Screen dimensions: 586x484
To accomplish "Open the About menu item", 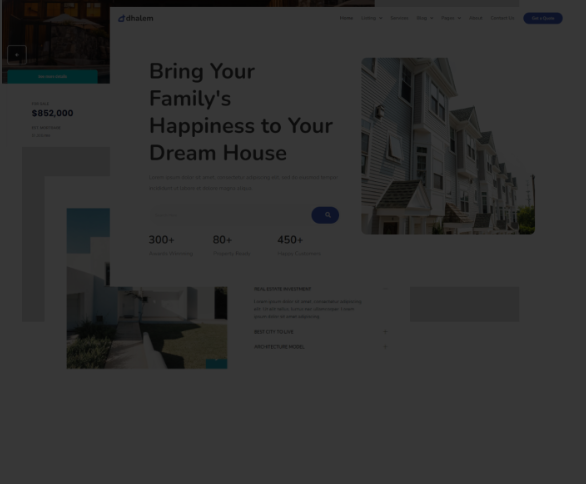I will tap(475, 18).
